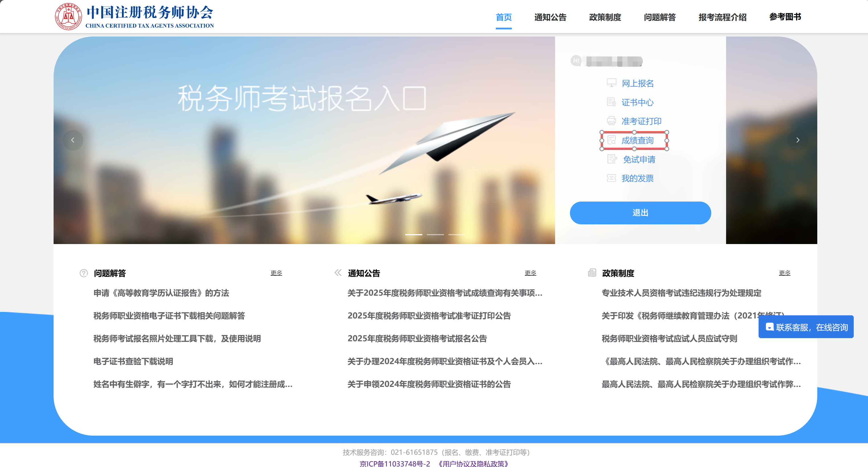Show previous banner with left arrow
The width and height of the screenshot is (868, 467).
(73, 140)
